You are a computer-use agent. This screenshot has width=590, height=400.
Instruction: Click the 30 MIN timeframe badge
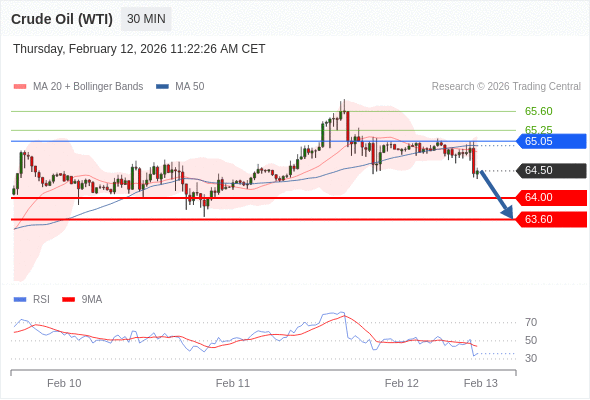point(146,19)
